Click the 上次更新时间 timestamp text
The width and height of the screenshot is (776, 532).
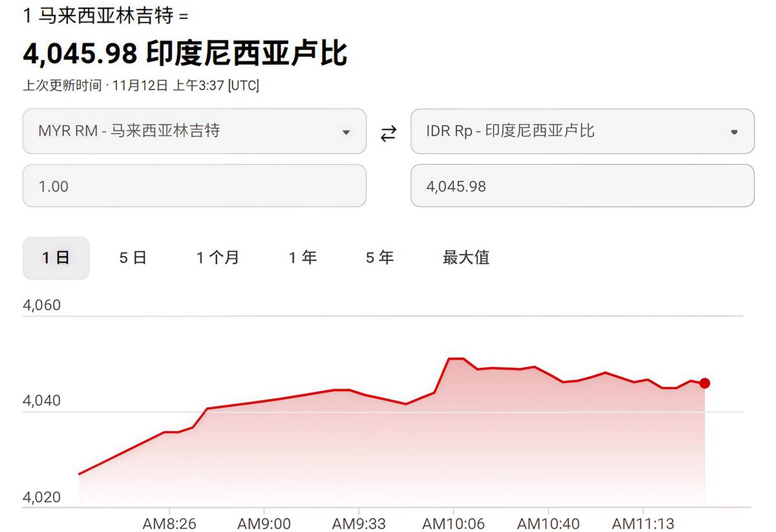click(x=141, y=85)
